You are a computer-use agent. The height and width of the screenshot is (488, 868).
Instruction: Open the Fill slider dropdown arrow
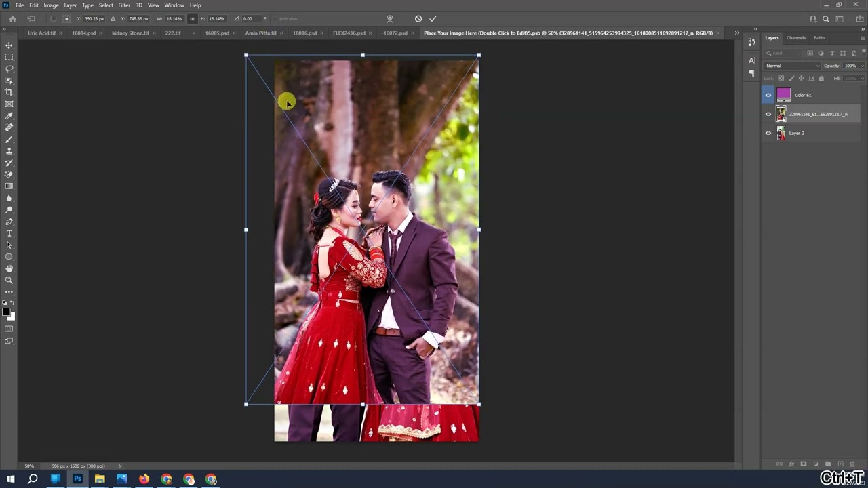(862, 79)
